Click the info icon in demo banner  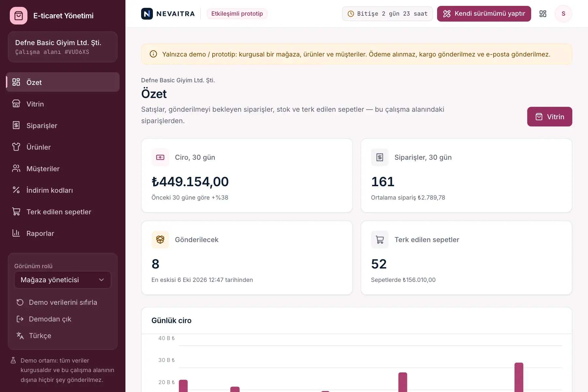click(153, 54)
